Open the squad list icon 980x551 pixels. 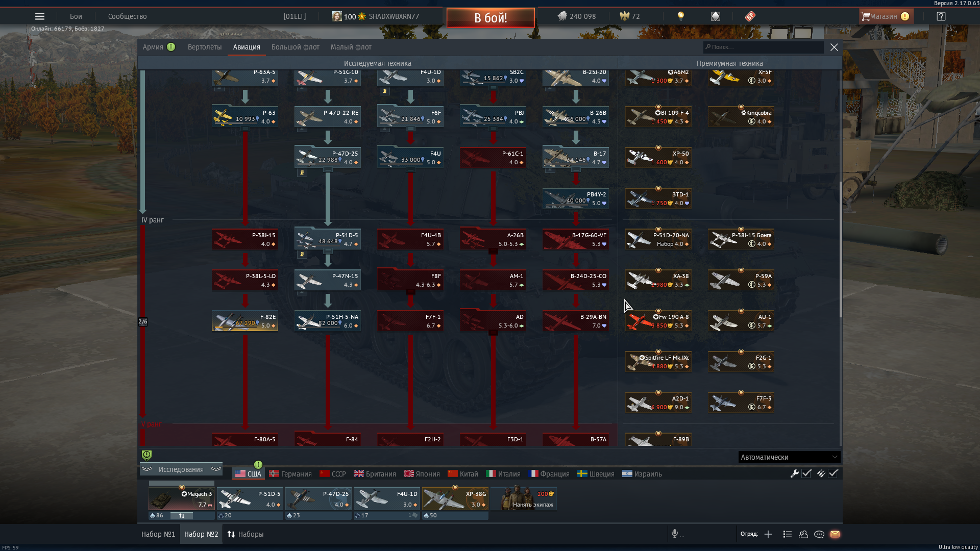point(788,534)
